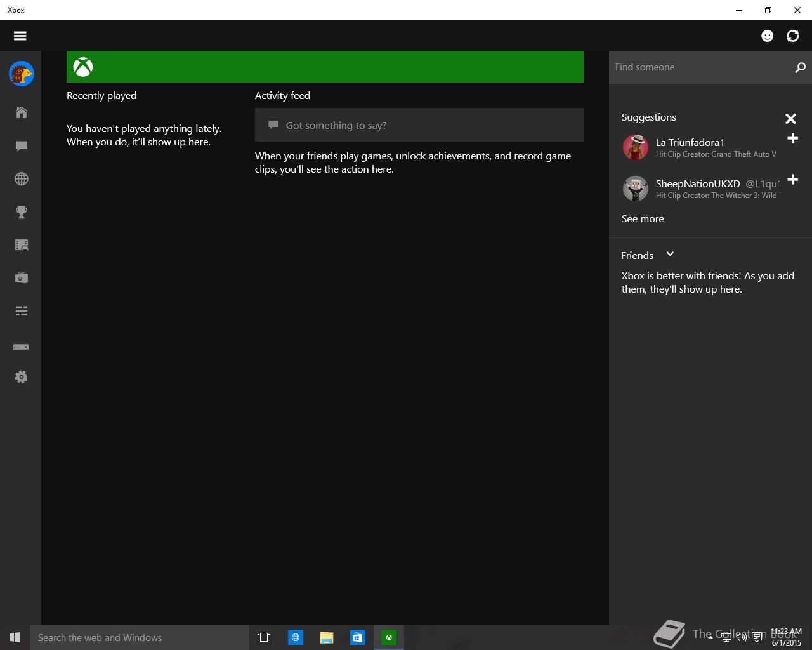The height and width of the screenshot is (650, 812).
Task: Open File Explorer from taskbar
Action: 326,637
